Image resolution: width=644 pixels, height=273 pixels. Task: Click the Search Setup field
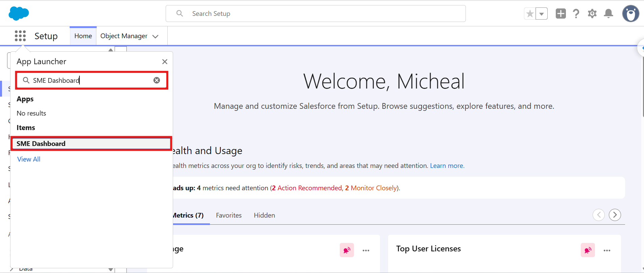[x=316, y=14]
